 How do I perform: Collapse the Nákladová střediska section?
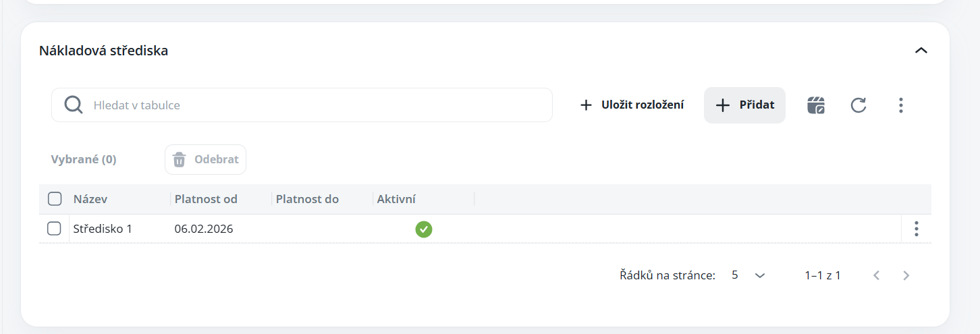click(x=921, y=51)
